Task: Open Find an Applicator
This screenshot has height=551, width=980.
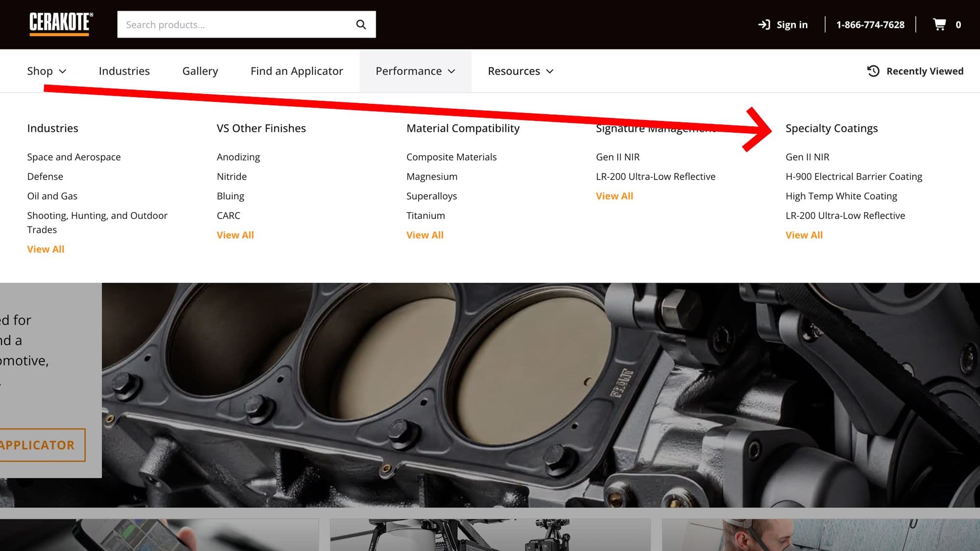Action: coord(296,71)
